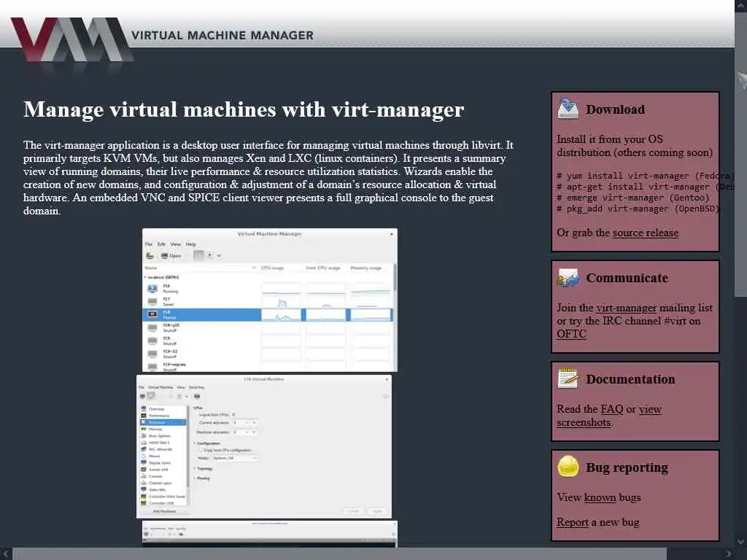The height and width of the screenshot is (560, 747).
Task: Click the vertical scrollbar thumb
Action: [x=740, y=155]
